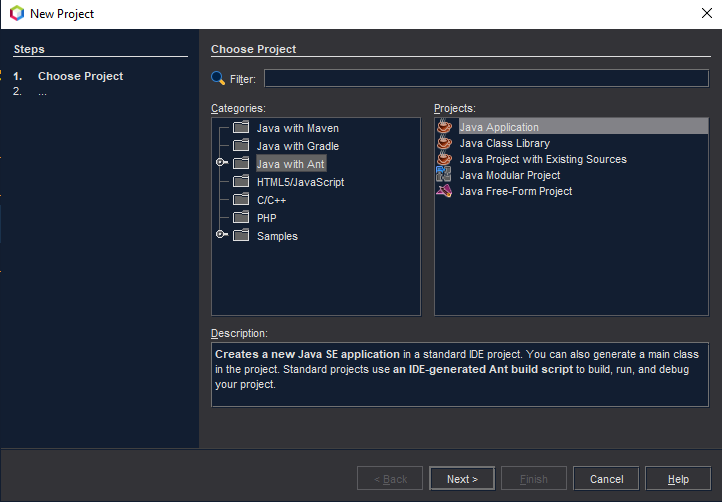This screenshot has height=502, width=722.
Task: Click the Java with Maven folder icon
Action: click(x=240, y=128)
